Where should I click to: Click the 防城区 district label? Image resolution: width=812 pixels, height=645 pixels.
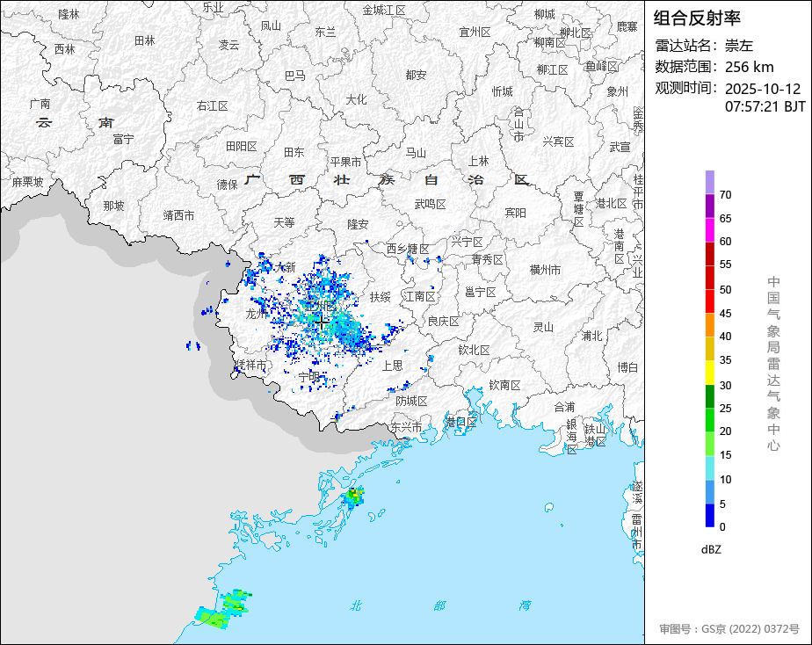pos(411,401)
